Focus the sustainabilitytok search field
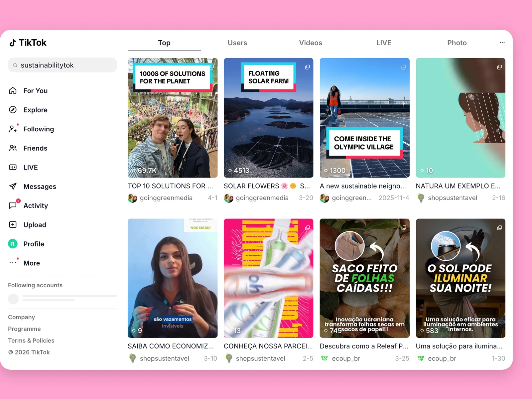 click(x=63, y=65)
